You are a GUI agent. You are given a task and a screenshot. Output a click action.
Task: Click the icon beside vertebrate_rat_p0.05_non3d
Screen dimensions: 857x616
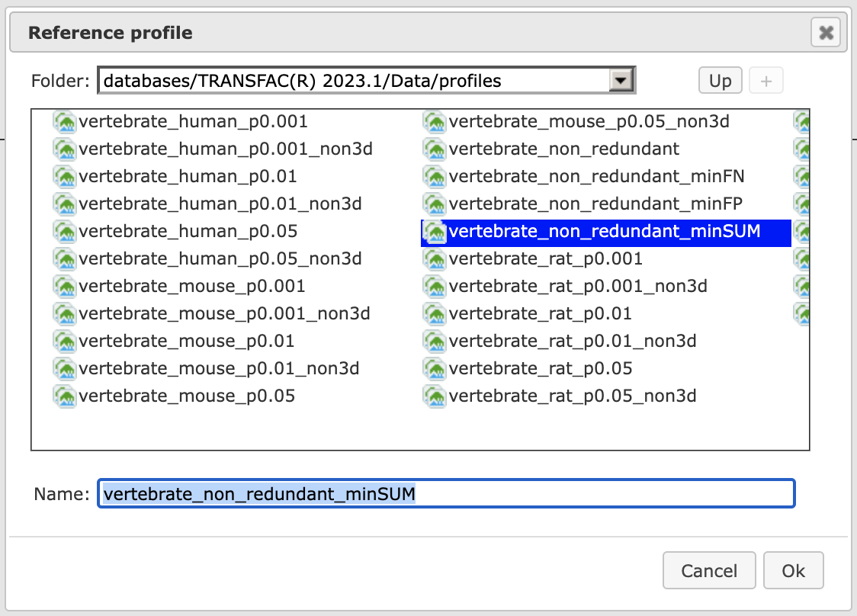coord(435,396)
